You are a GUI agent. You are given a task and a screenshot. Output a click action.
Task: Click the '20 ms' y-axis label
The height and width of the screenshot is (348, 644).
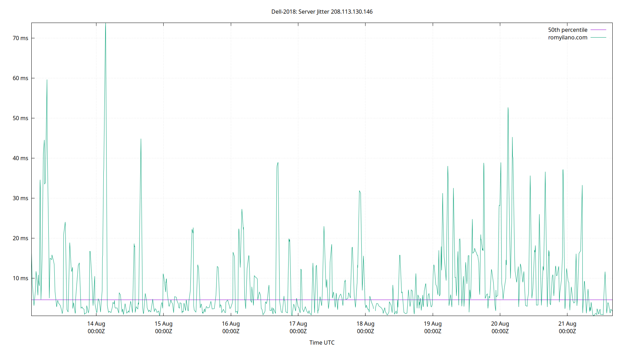click(21, 238)
